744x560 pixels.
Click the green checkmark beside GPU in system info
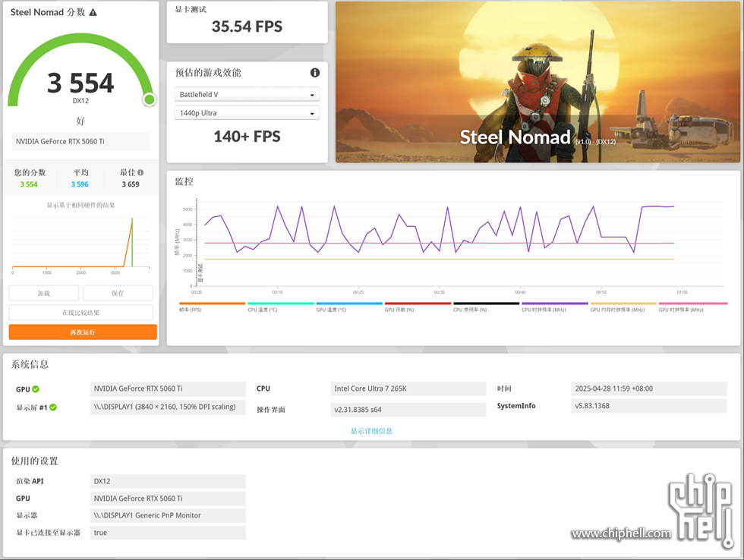click(x=36, y=389)
